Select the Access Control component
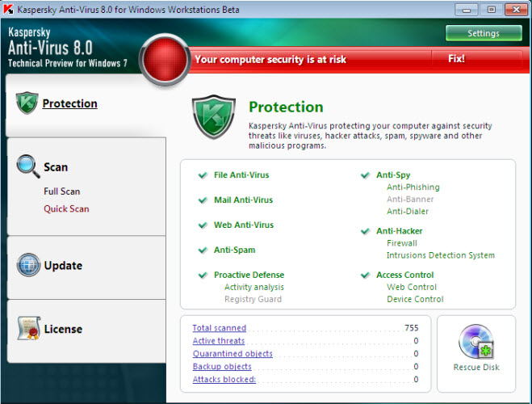This screenshot has width=532, height=404. click(405, 275)
